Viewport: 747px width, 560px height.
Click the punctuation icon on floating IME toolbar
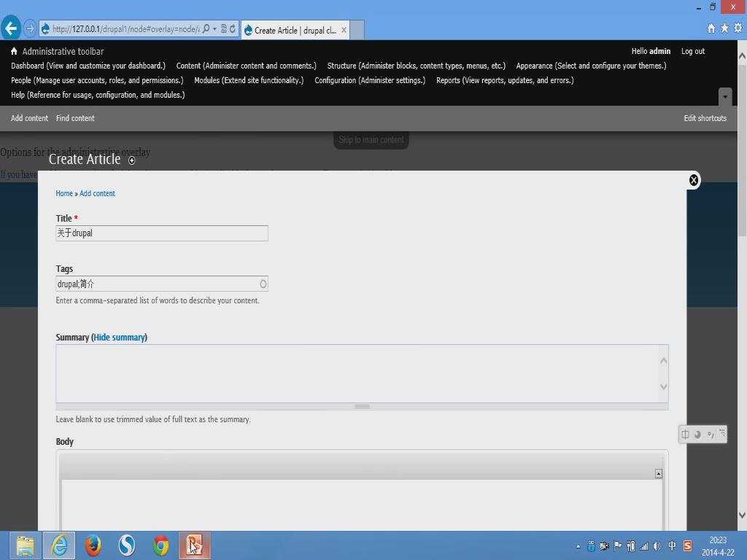pos(711,435)
